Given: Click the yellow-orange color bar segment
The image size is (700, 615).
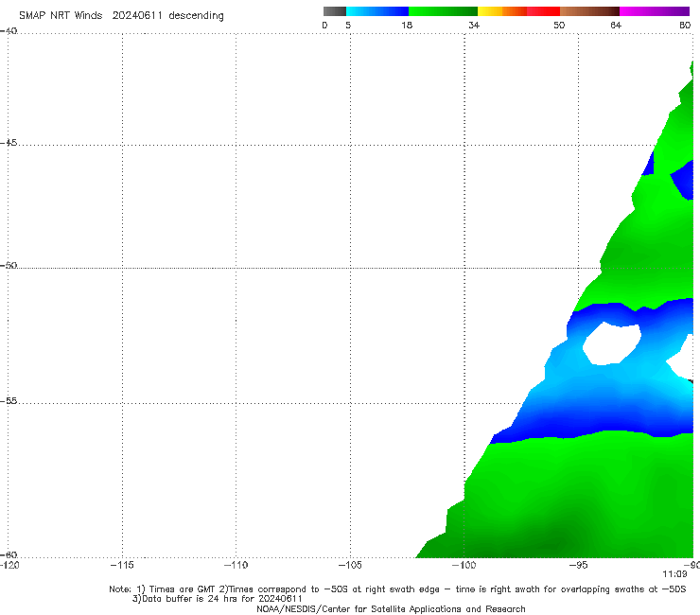Looking at the screenshot, I should point(502,11).
